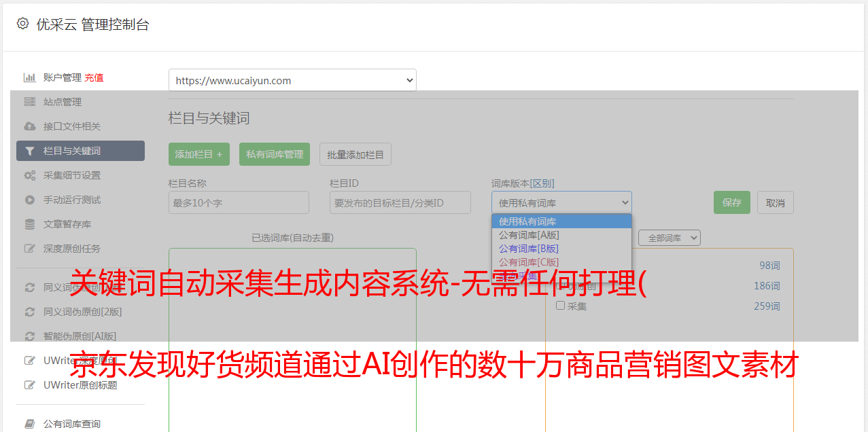Focus the 栏目名称 input field
The image size is (868, 432).
tap(239, 202)
